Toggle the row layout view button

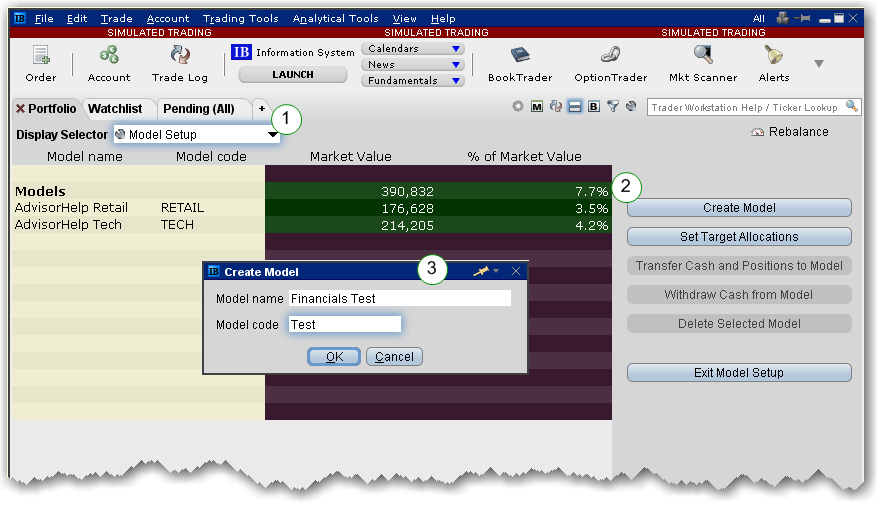tap(575, 107)
